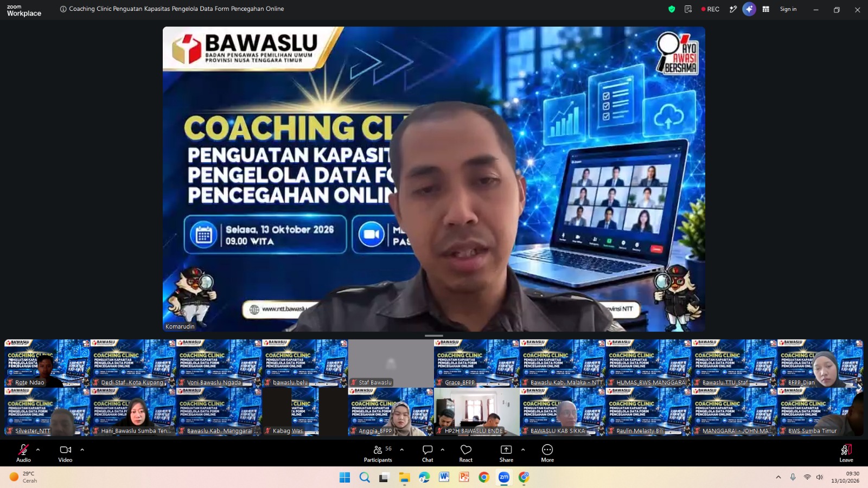Click the system tray volume icon
Viewport: 868px width, 488px height.
point(820,477)
